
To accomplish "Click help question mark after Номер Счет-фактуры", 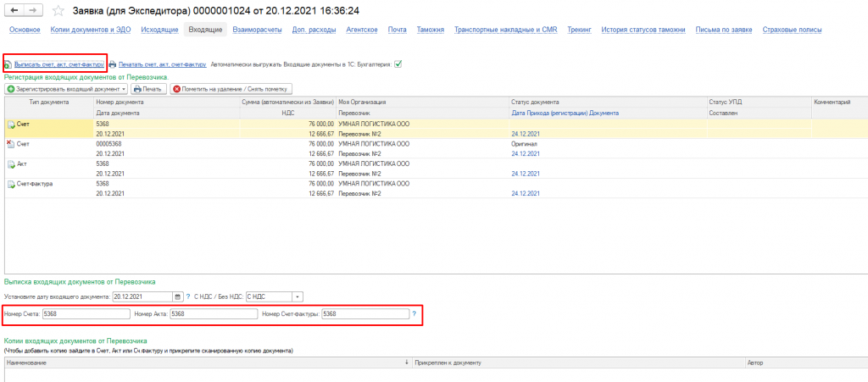I will click(414, 314).
